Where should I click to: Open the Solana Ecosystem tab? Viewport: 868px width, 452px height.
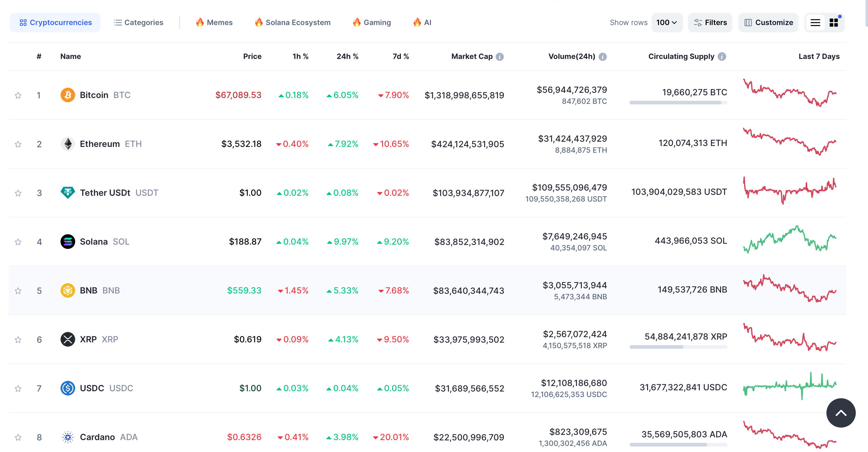point(292,23)
